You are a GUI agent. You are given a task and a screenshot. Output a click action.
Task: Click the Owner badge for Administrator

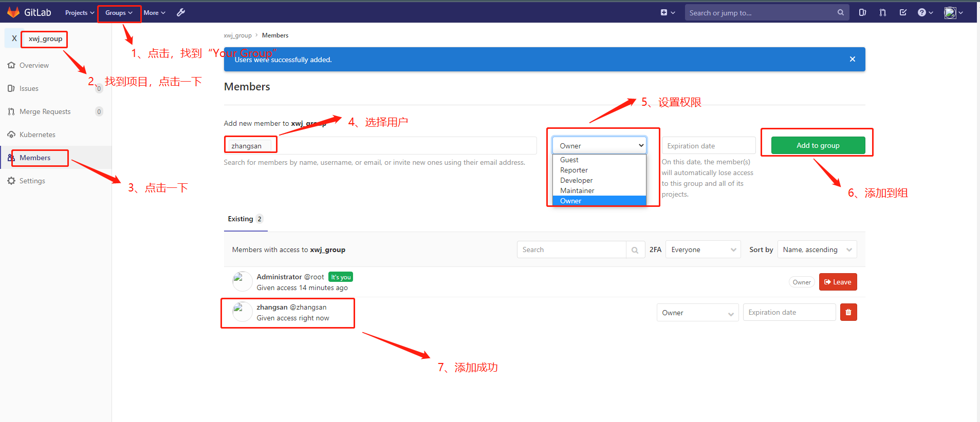pyautogui.click(x=802, y=282)
